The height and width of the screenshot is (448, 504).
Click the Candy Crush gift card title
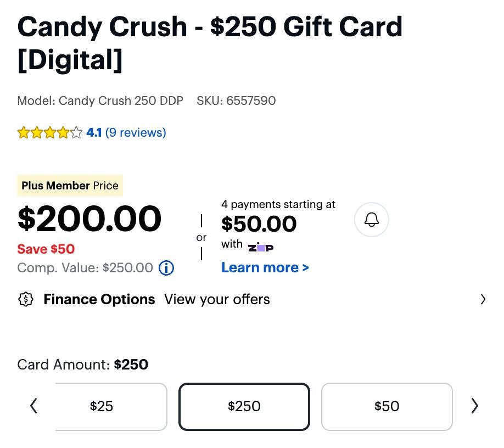210,43
